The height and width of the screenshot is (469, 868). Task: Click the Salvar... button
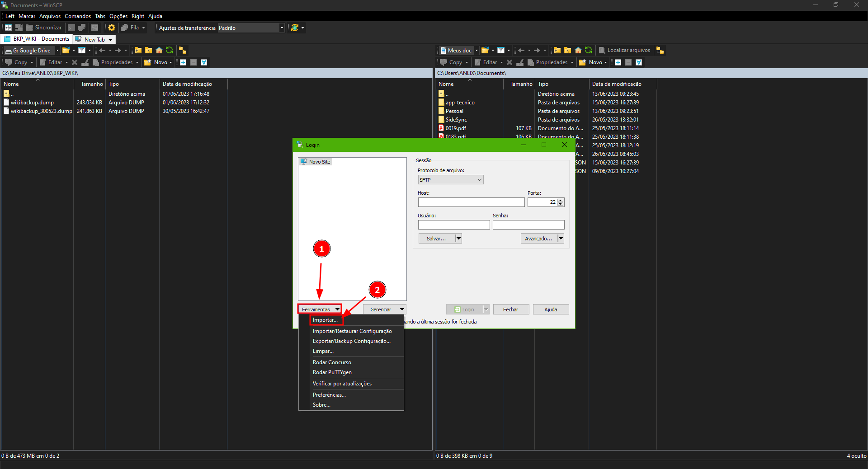coord(436,239)
